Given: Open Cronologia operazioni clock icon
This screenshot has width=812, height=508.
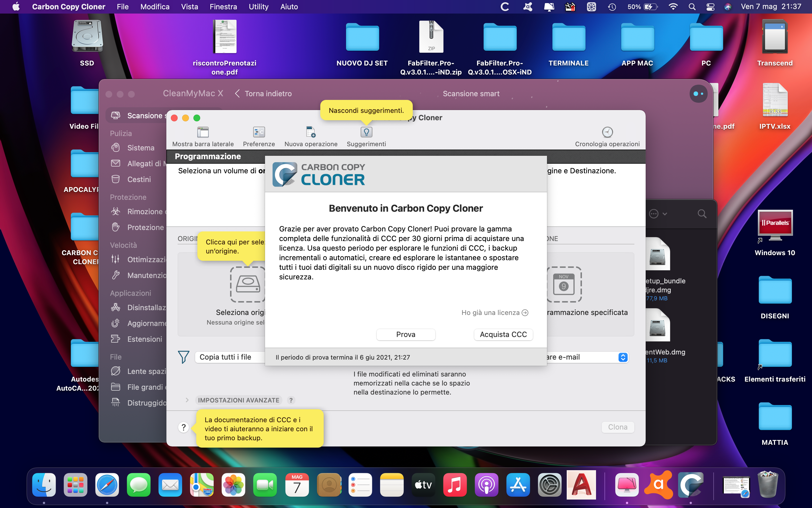Looking at the screenshot, I should [x=607, y=132].
